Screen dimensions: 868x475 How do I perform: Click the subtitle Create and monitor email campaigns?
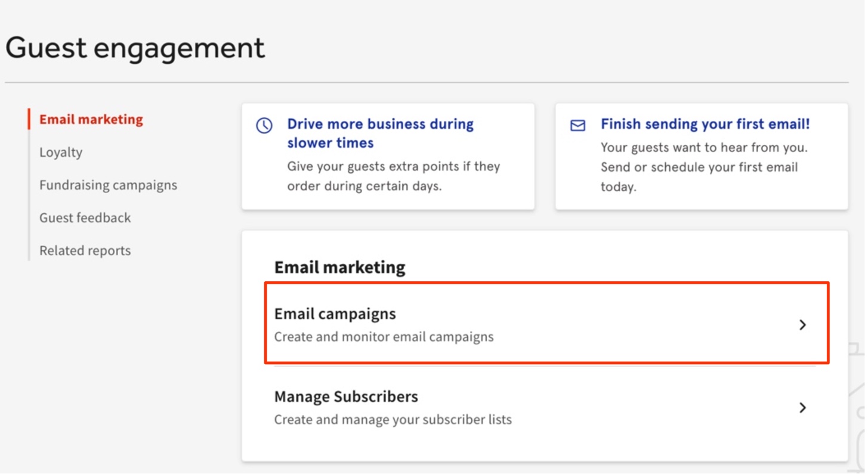[x=384, y=337]
